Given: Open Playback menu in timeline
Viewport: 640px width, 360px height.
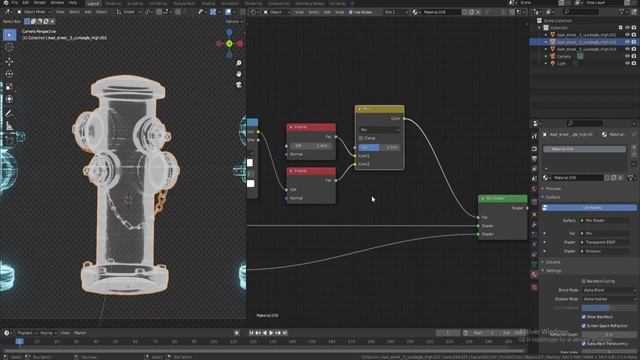Looking at the screenshot, I should coord(27,333).
